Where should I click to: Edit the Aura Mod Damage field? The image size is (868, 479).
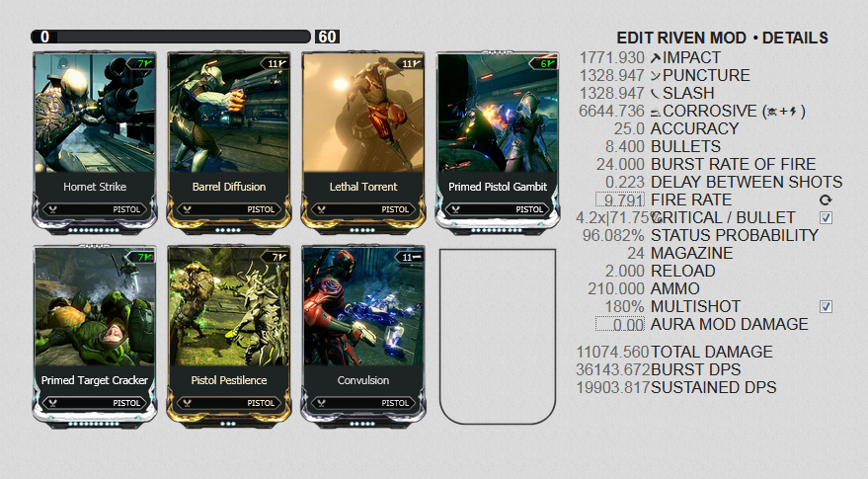tap(620, 324)
